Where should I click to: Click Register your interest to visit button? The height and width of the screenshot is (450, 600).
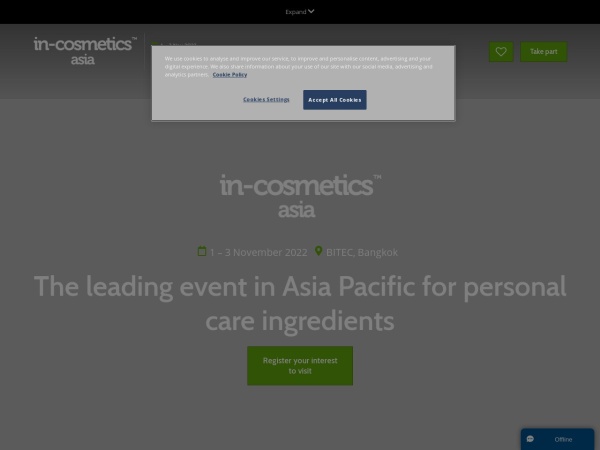[300, 366]
